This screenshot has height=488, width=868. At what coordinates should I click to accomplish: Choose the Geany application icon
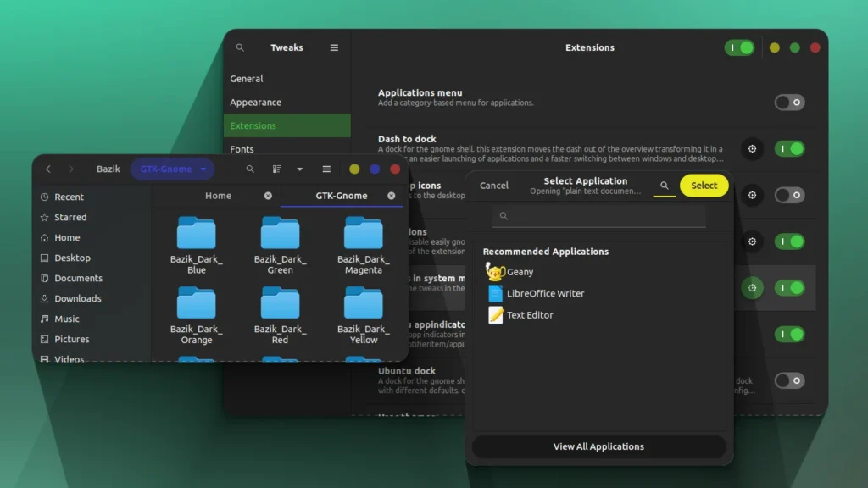(x=495, y=272)
